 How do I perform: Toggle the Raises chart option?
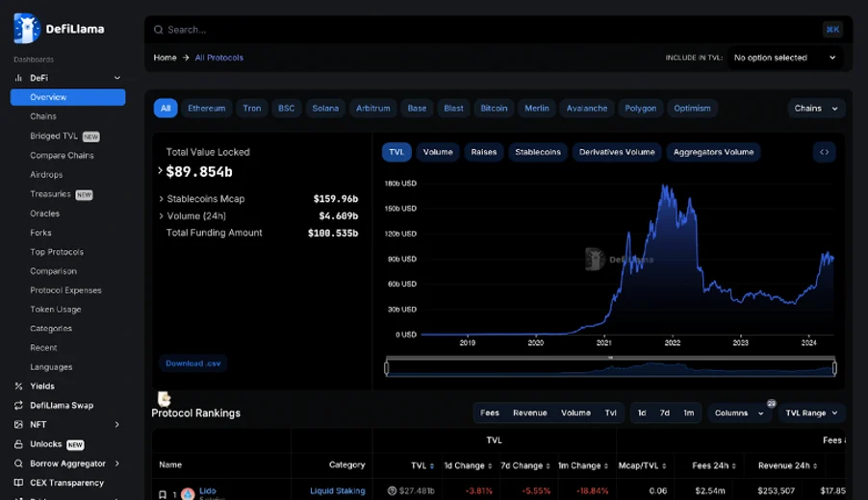484,152
